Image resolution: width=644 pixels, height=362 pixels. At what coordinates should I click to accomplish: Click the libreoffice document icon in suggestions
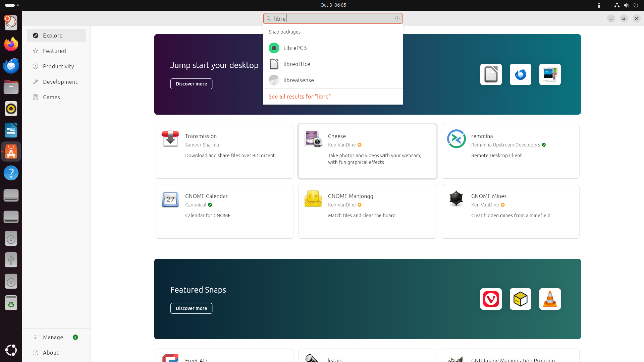(274, 64)
